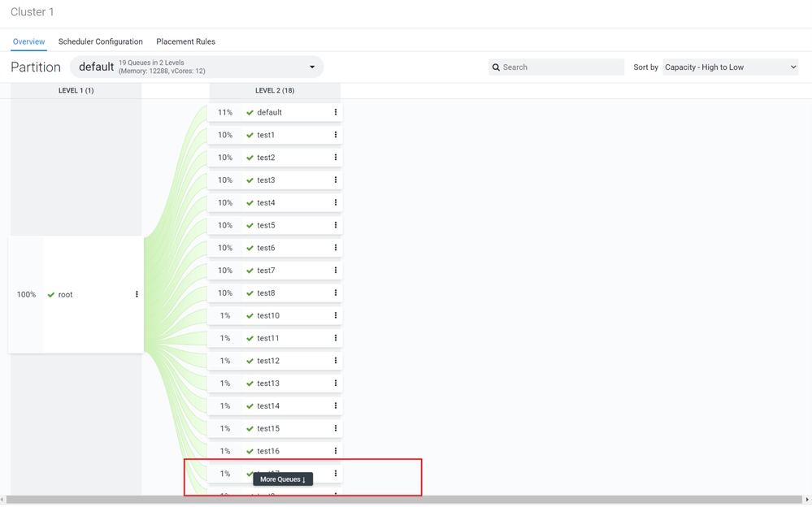Viewport: 812px width, 507px height.
Task: Open kebab menu for test7 queue
Action: click(336, 271)
